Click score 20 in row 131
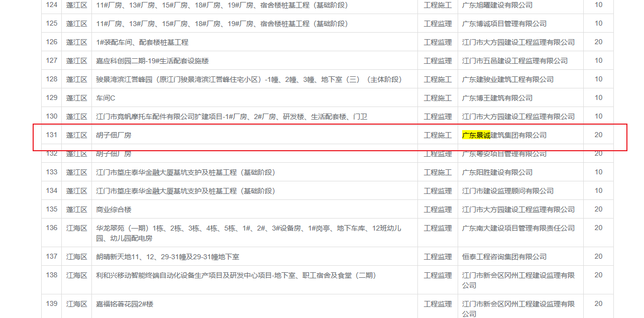 coord(598,135)
